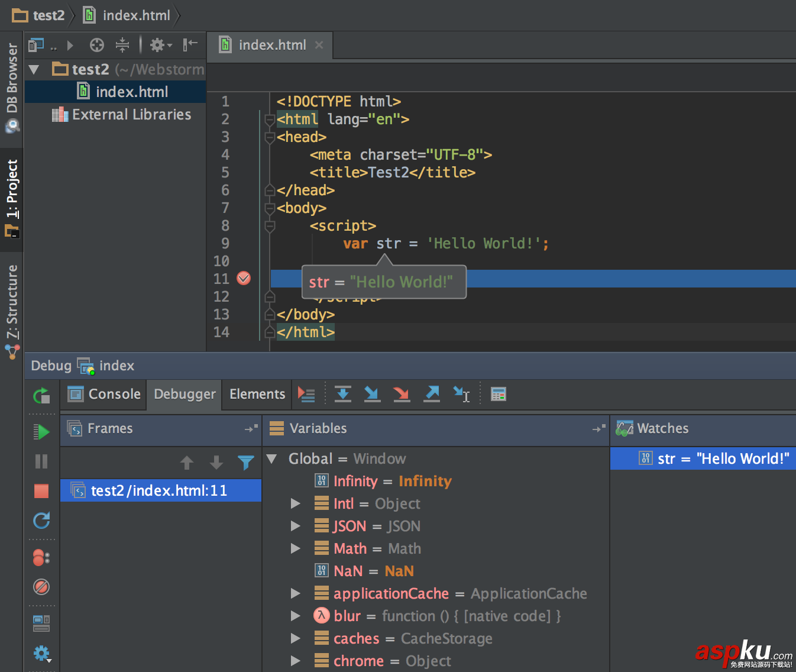Step into the function
Image resolution: width=796 pixels, height=672 pixels.
point(372,394)
